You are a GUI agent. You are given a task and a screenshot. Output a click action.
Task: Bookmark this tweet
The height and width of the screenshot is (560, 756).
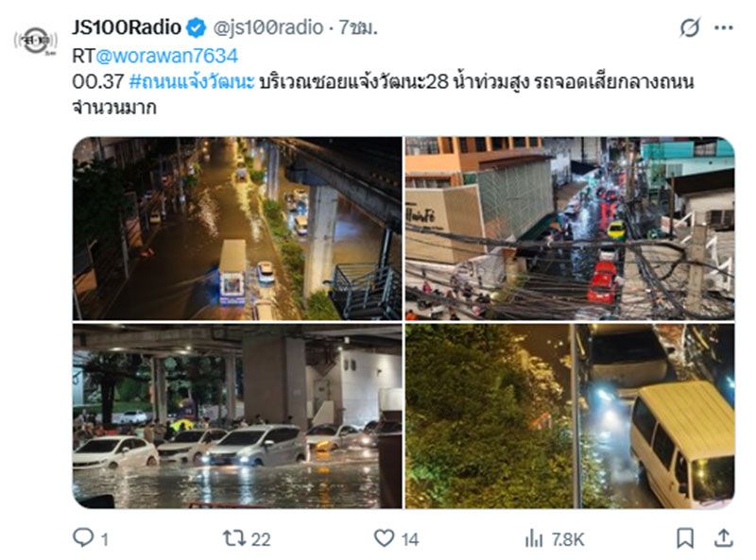(684, 538)
